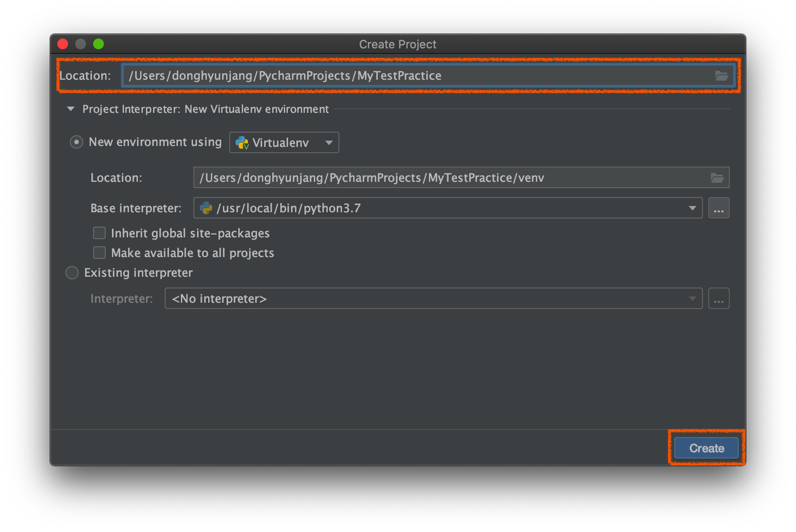
Task: Open the Virtualenv environment type dropdown
Action: pos(284,142)
